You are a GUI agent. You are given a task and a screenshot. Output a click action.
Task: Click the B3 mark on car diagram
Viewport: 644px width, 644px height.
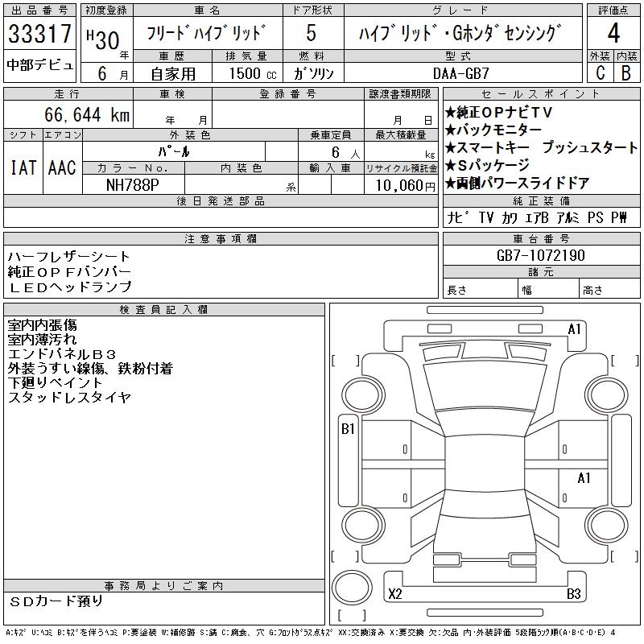pyautogui.click(x=573, y=595)
